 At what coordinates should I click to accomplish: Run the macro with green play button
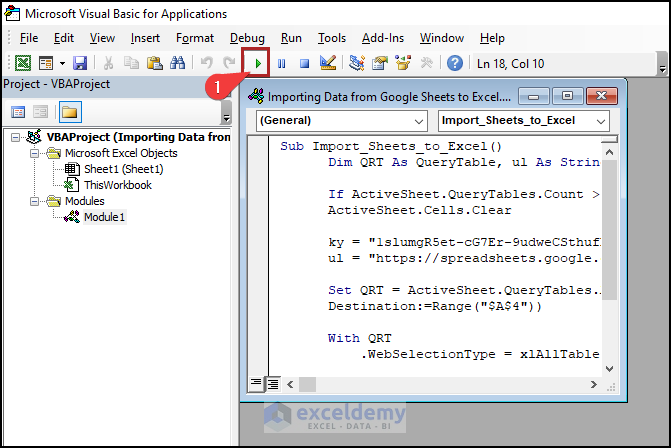[x=258, y=64]
